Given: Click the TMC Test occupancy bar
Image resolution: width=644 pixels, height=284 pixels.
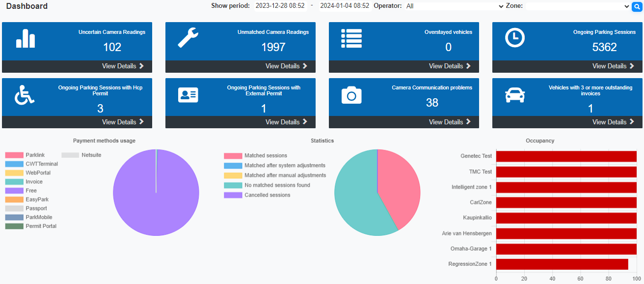Looking at the screenshot, I should 566,171.
